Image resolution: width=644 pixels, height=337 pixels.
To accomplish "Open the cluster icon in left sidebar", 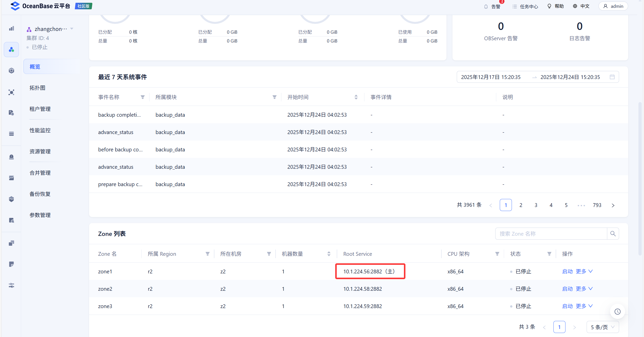I will 11,50.
